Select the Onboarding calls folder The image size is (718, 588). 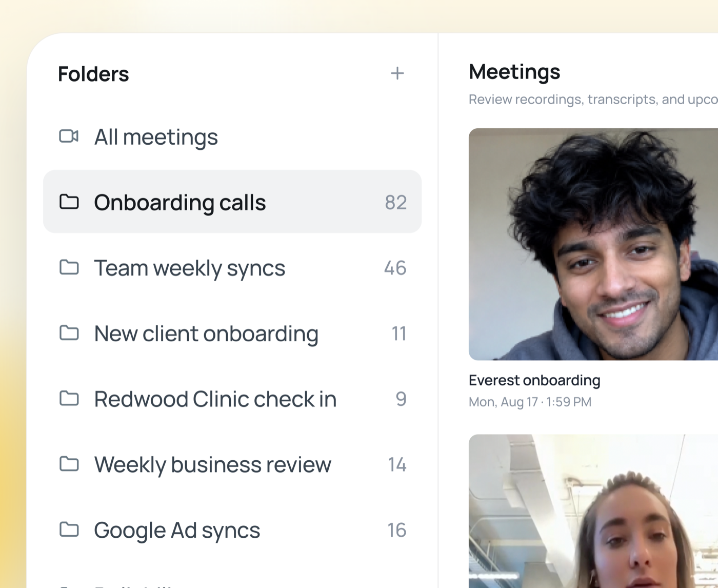click(x=232, y=202)
